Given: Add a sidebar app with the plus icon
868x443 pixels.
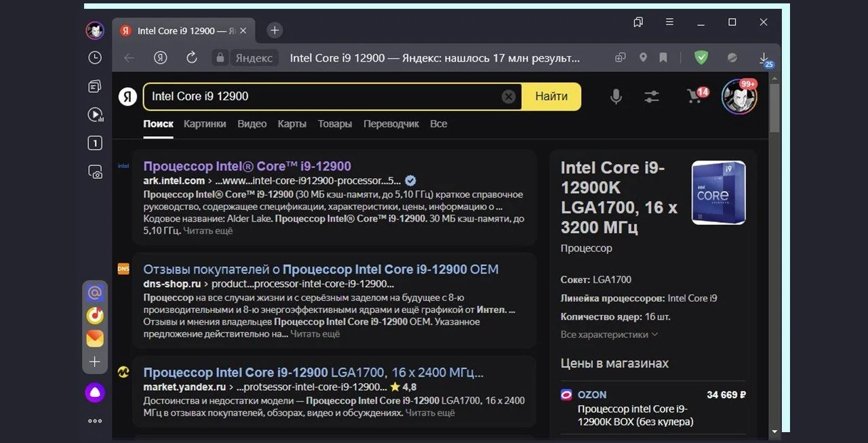Looking at the screenshot, I should (95, 362).
